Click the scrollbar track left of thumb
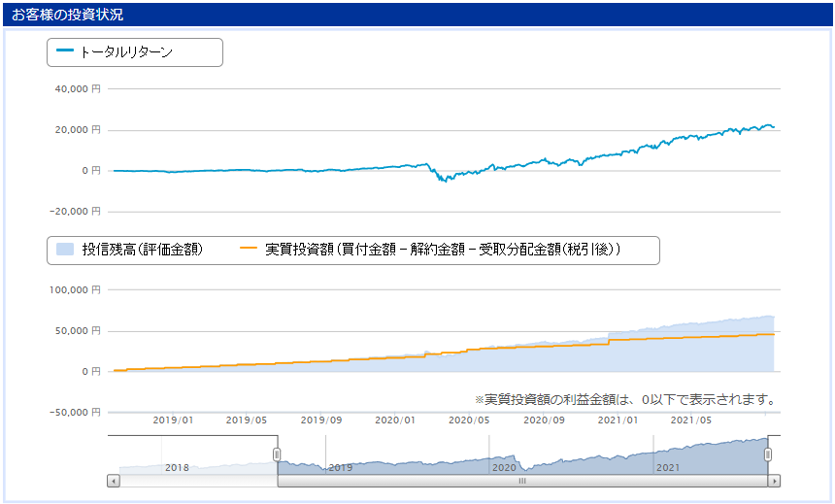This screenshot has height=504, width=835. tap(199, 481)
